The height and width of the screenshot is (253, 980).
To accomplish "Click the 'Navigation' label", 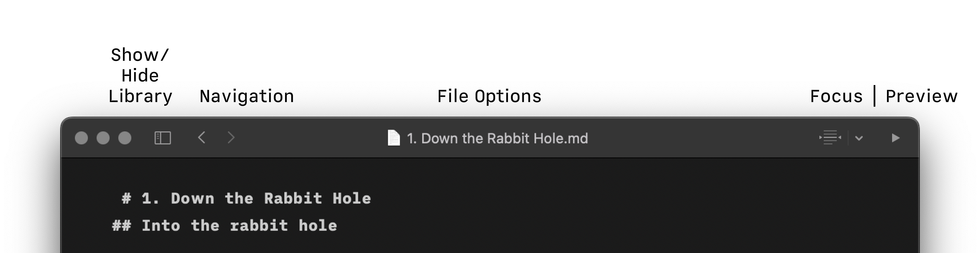I will click(x=247, y=96).
